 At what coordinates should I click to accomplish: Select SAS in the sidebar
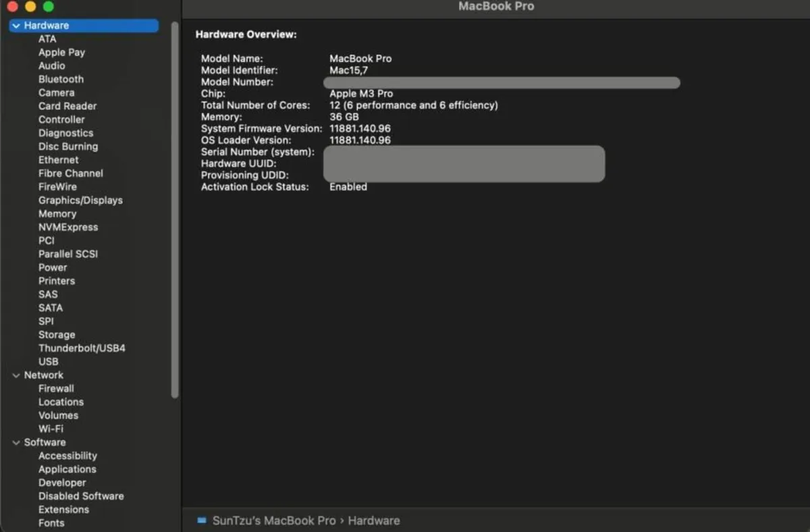tap(48, 294)
